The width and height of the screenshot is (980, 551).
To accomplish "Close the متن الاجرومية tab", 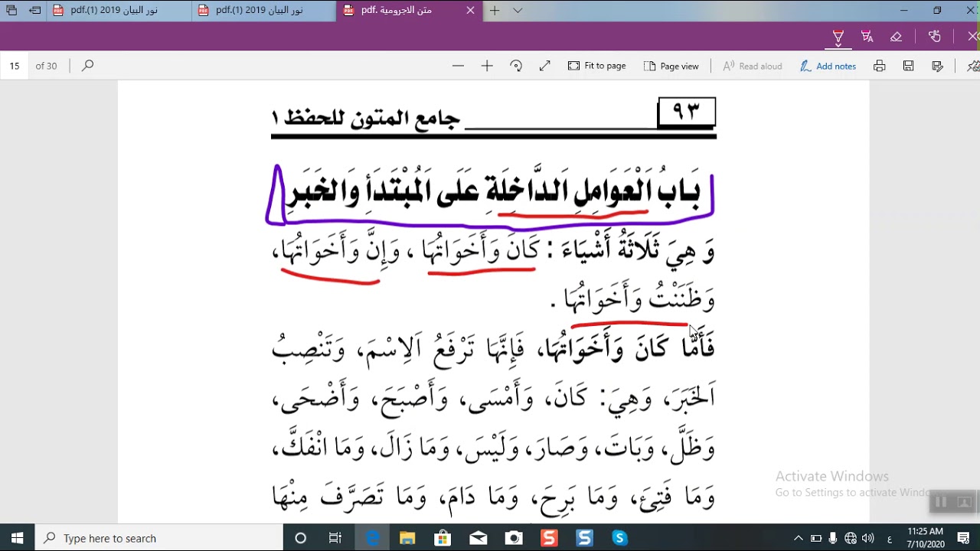I will click(471, 11).
